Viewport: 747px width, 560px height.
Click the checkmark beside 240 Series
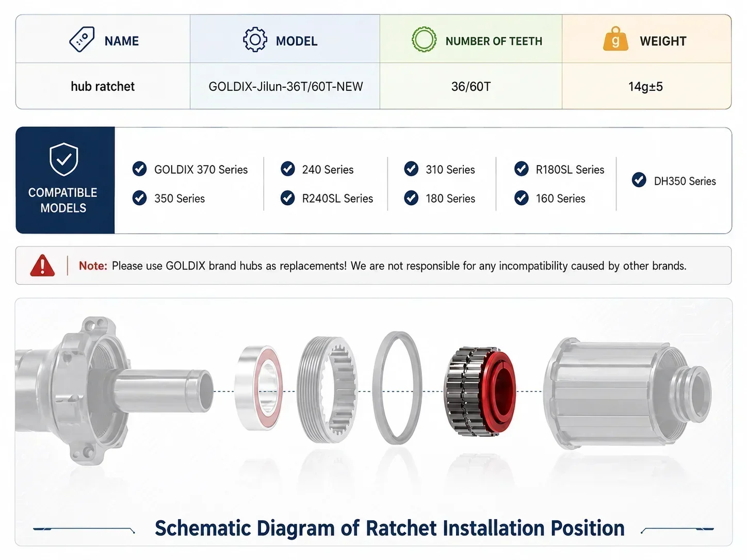coord(288,169)
